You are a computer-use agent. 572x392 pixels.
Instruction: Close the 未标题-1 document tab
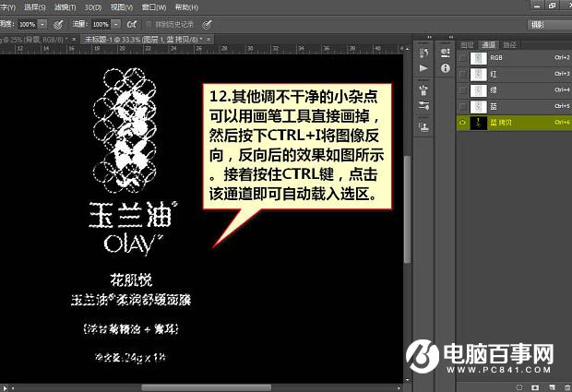coord(209,39)
